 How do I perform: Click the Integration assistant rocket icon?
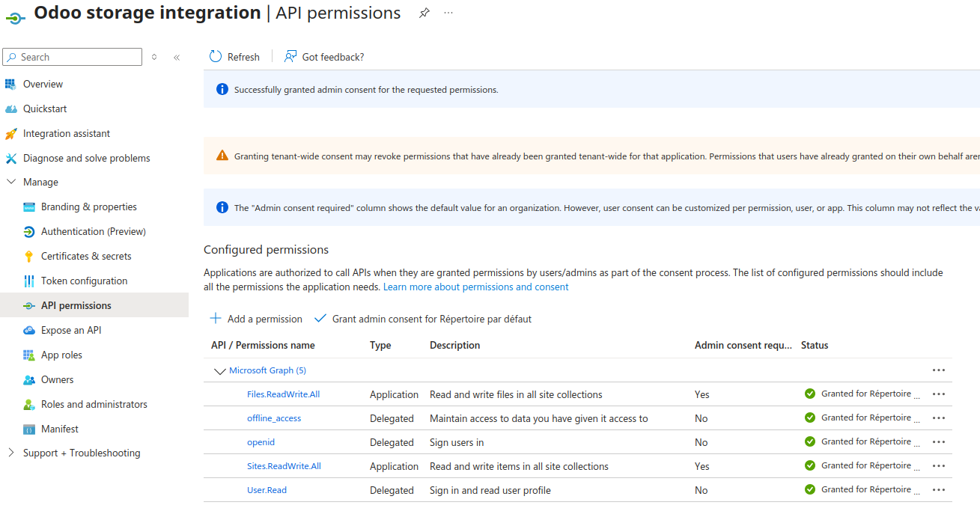pos(10,133)
